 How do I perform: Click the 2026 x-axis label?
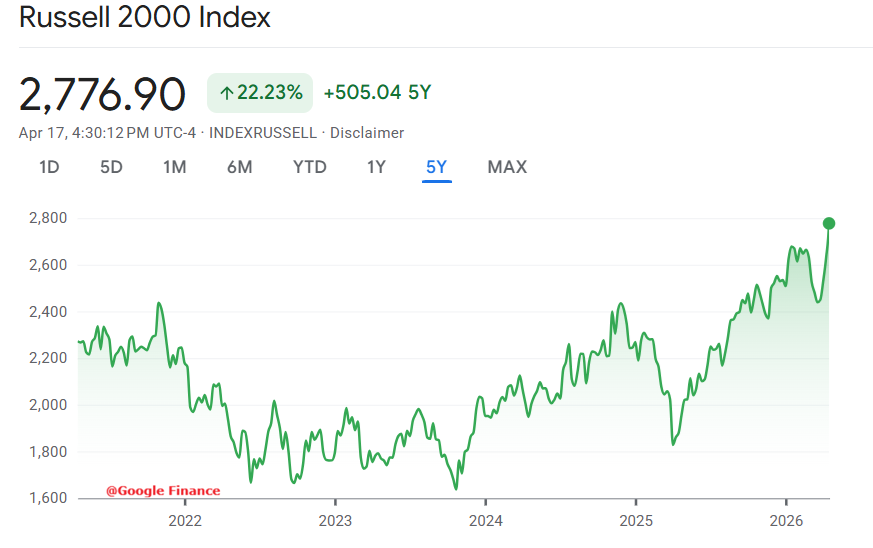[786, 520]
